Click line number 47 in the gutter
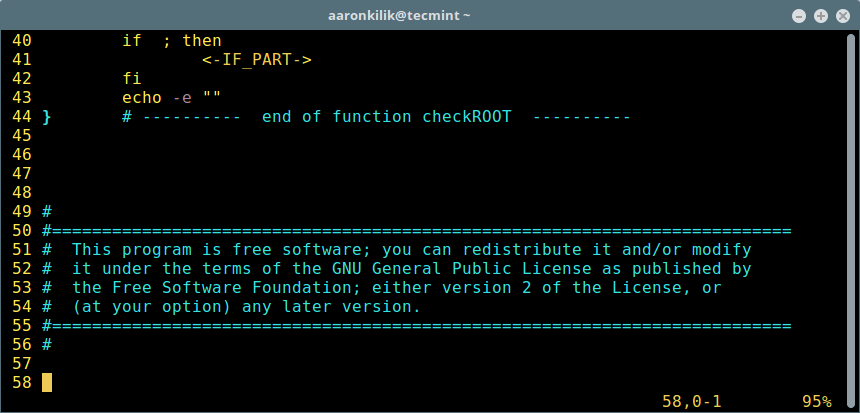Viewport: 860px width, 413px height. [x=22, y=174]
